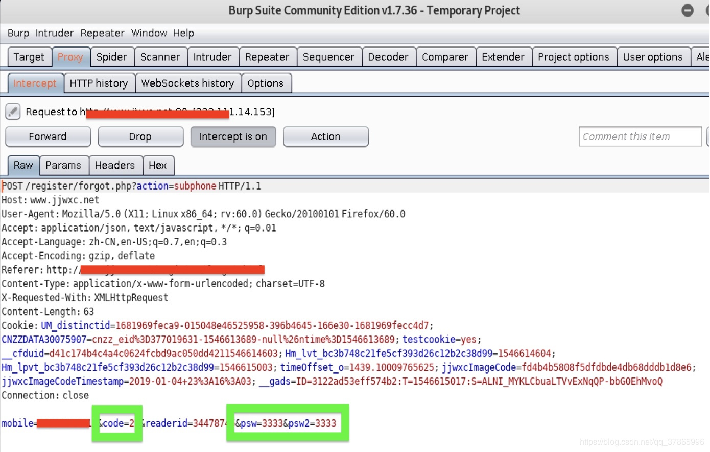This screenshot has height=452, width=710.
Task: Open the Comparer tab
Action: pos(445,57)
